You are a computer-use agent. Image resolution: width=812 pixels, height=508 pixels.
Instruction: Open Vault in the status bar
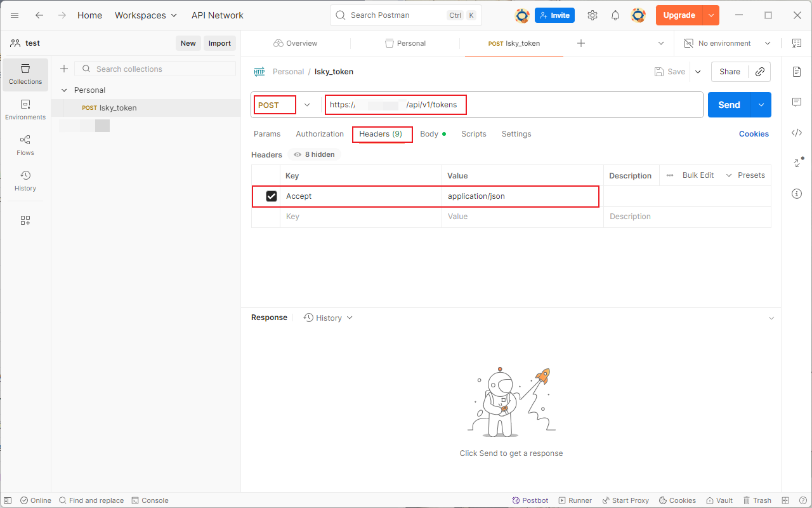(x=719, y=500)
